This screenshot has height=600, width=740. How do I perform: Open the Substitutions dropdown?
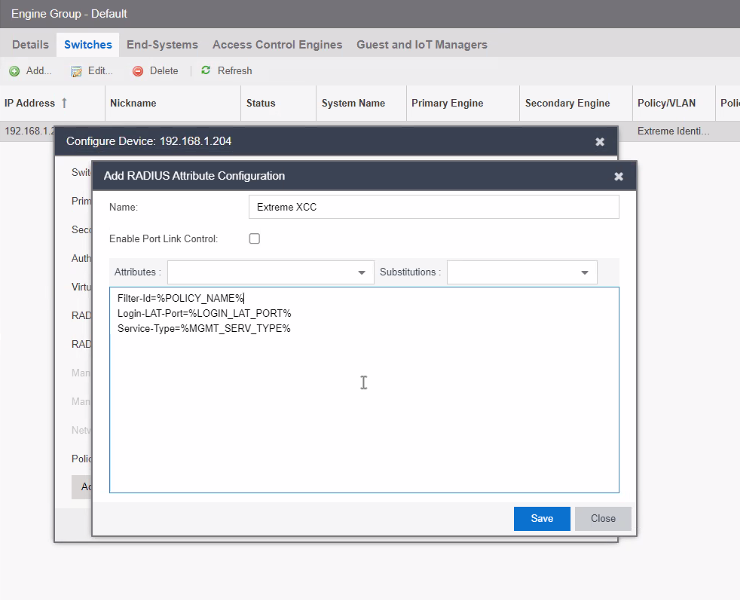584,273
